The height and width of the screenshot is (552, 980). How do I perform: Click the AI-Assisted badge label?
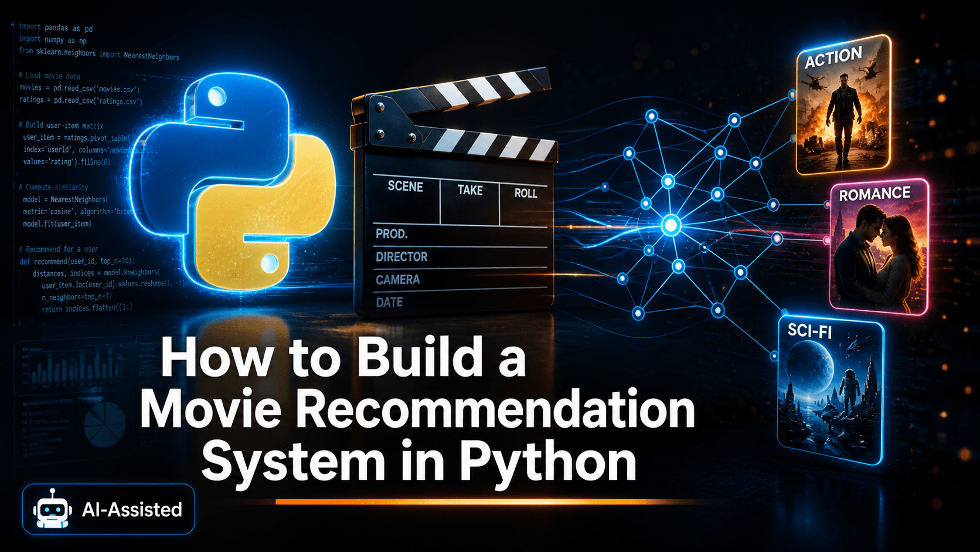[x=132, y=509]
